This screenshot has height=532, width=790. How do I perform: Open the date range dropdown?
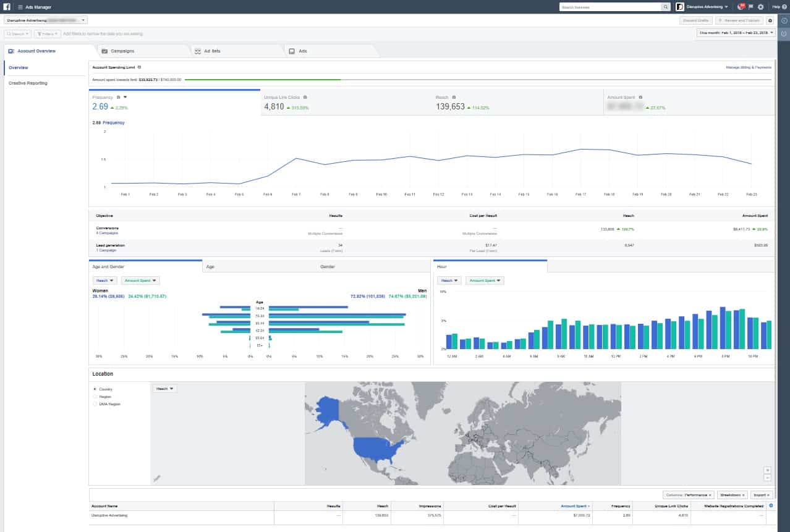tap(736, 33)
